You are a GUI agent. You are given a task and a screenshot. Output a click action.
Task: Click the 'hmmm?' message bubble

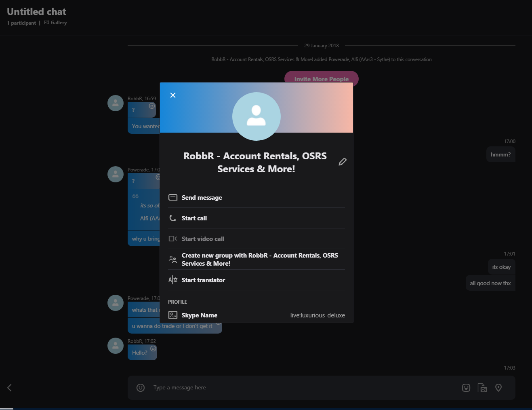click(x=501, y=154)
